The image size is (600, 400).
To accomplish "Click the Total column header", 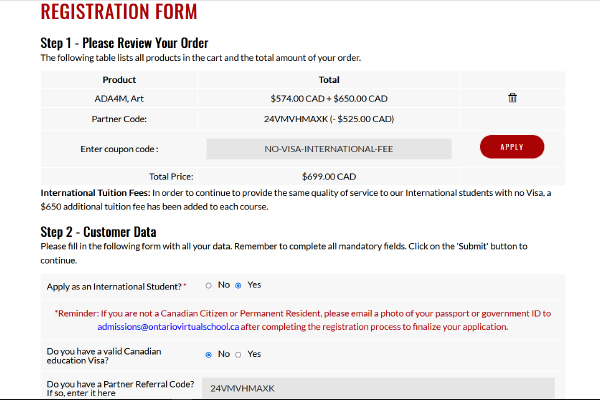I will [329, 80].
